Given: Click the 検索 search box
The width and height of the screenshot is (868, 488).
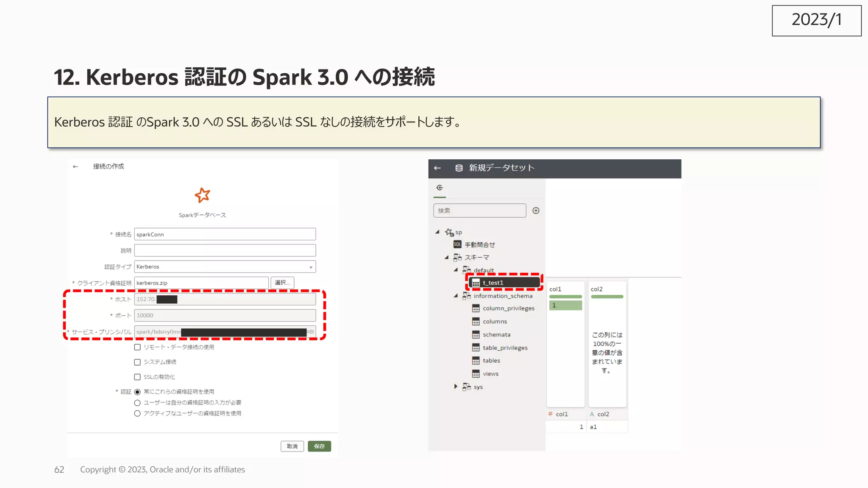Looking at the screenshot, I should pyautogui.click(x=480, y=211).
